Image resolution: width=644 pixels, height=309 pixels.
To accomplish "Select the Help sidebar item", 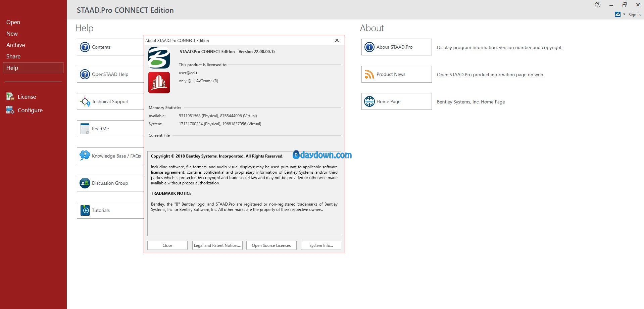I will 33,68.
